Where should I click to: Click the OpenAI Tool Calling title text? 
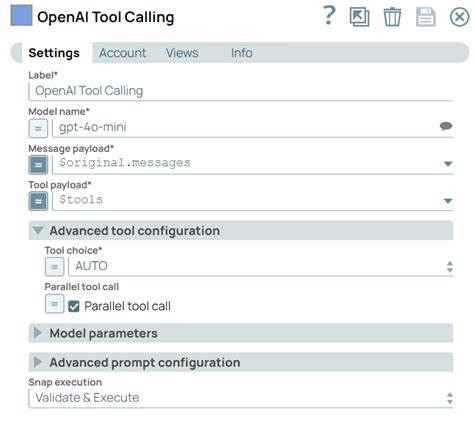coord(106,17)
